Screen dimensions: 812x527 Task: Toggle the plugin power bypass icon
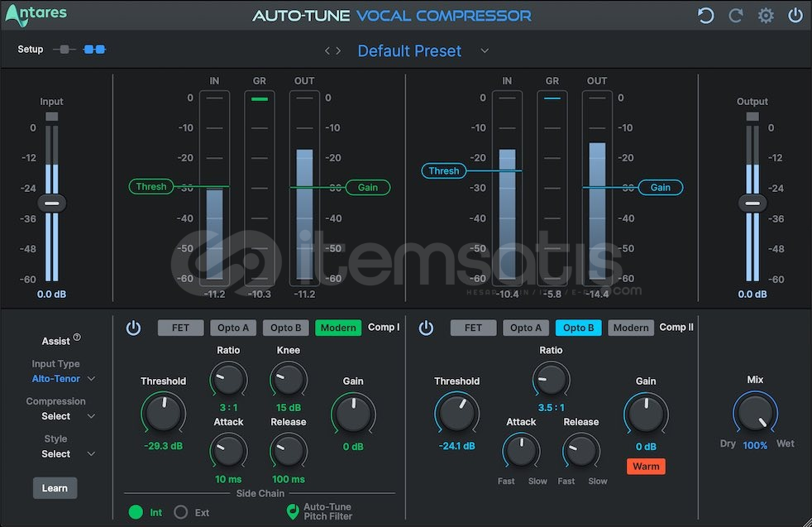[x=795, y=15]
